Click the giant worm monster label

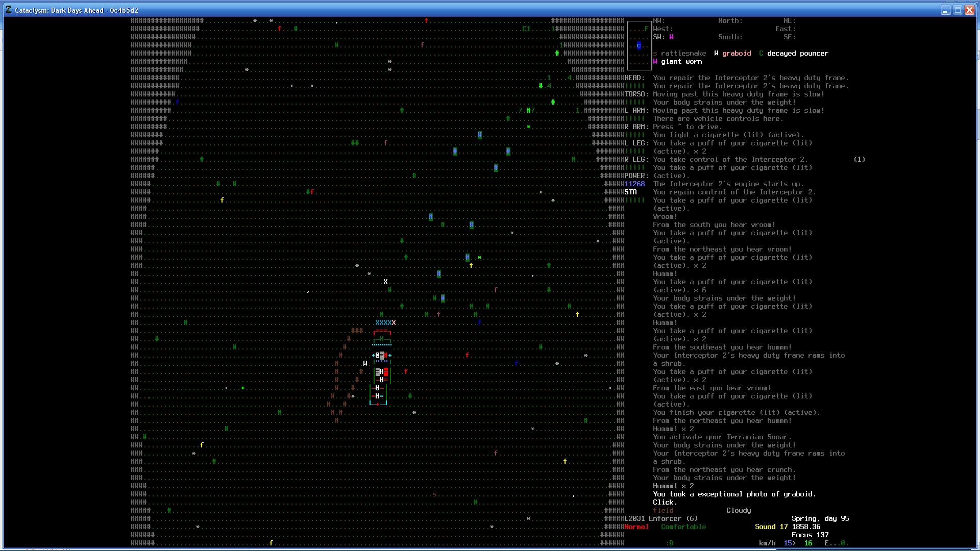click(x=681, y=62)
